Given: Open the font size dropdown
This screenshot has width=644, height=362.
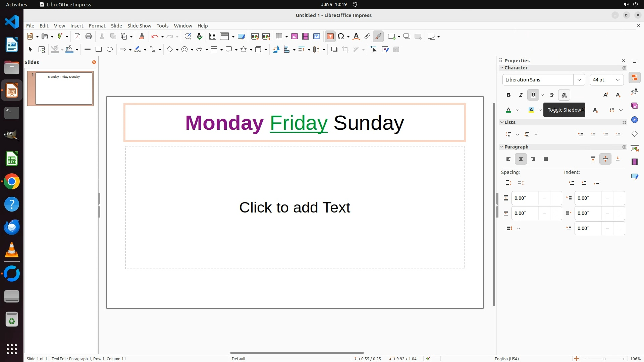Looking at the screenshot, I should pyautogui.click(x=618, y=80).
